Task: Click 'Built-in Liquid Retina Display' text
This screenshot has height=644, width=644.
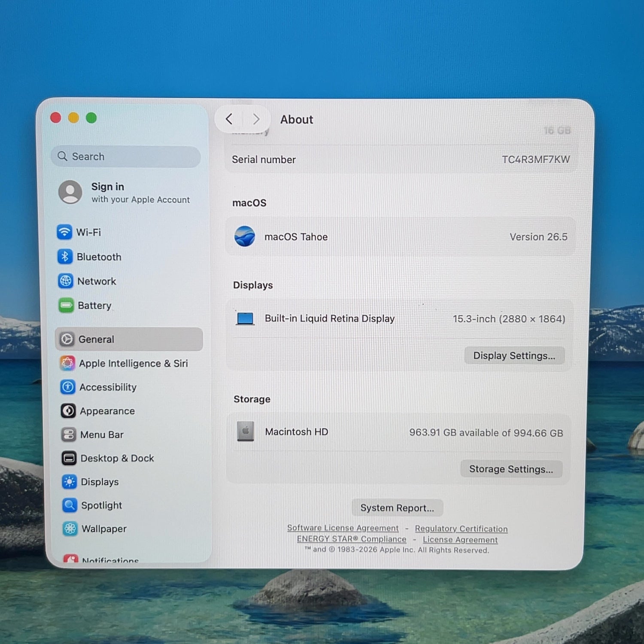Action: point(329,319)
